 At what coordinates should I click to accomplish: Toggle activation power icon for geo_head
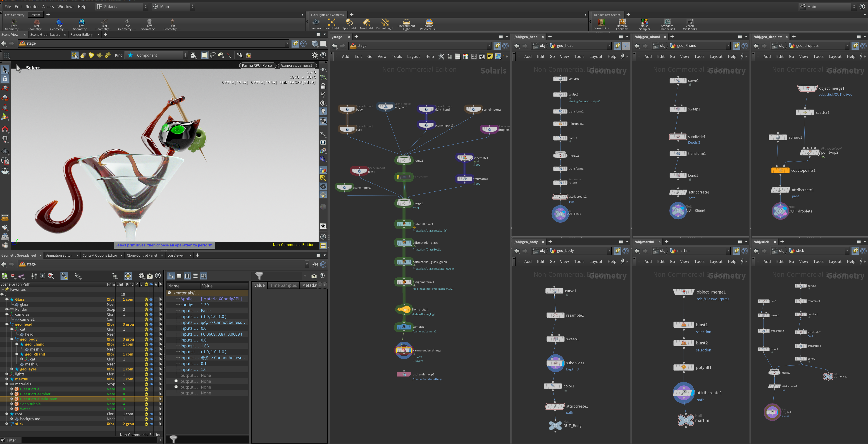[x=146, y=325]
